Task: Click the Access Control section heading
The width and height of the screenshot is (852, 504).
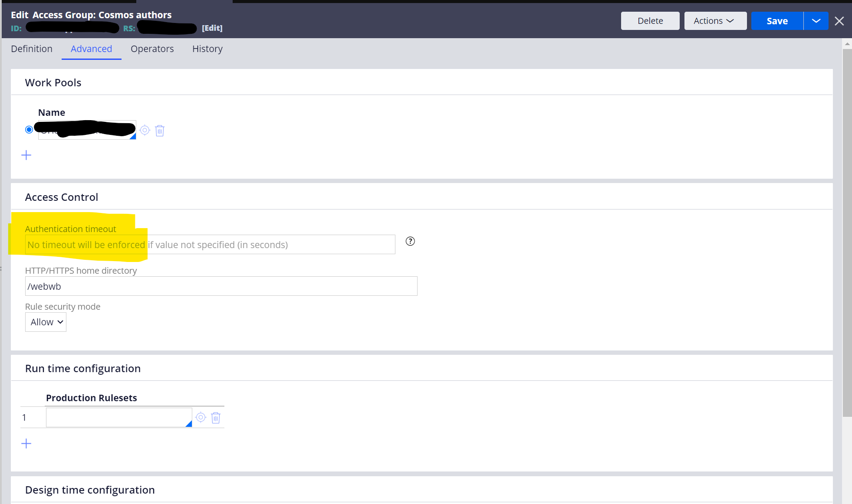Action: (x=62, y=197)
